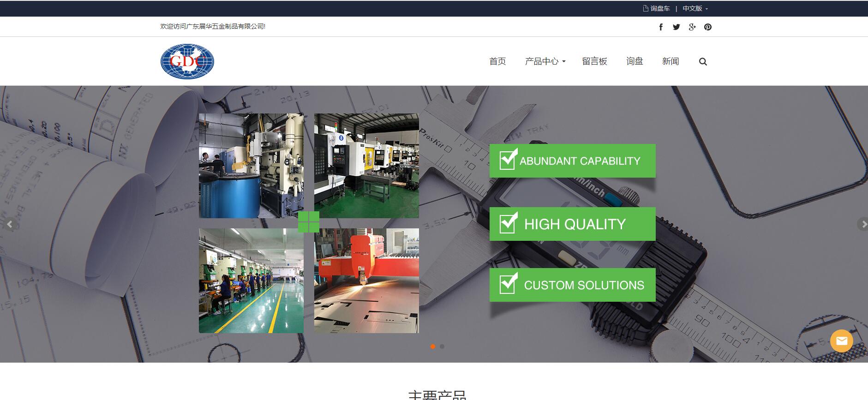Viewport: 868px width, 400px height.
Task: Advance carousel with right arrow
Action: tap(862, 224)
